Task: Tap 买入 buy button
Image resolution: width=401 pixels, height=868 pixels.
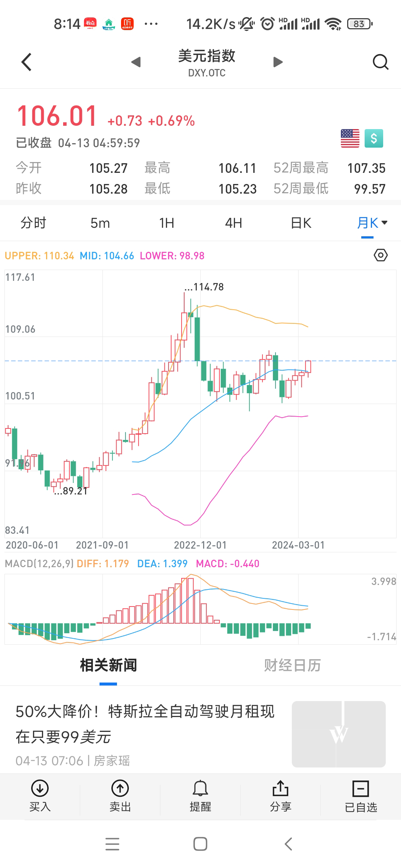Action: click(x=40, y=796)
